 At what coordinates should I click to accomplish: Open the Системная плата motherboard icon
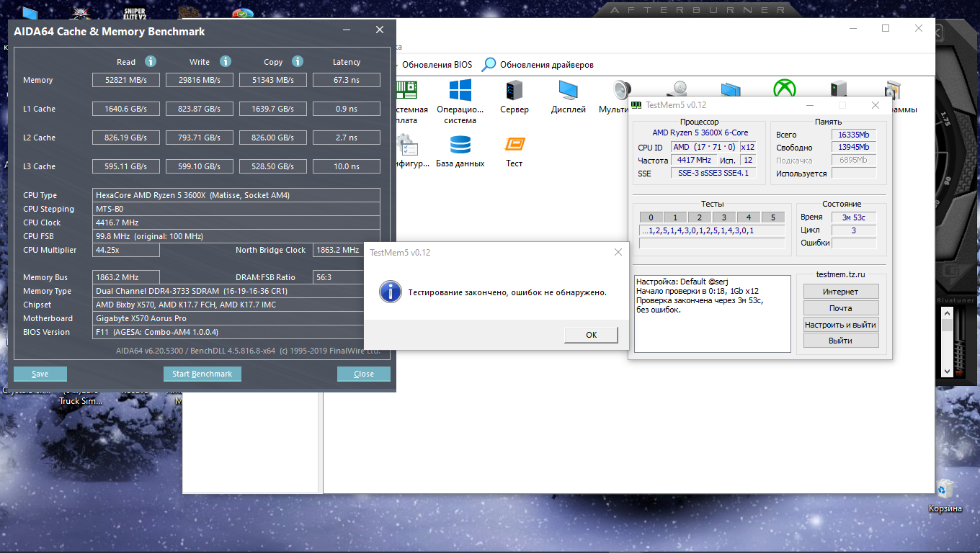tap(409, 102)
